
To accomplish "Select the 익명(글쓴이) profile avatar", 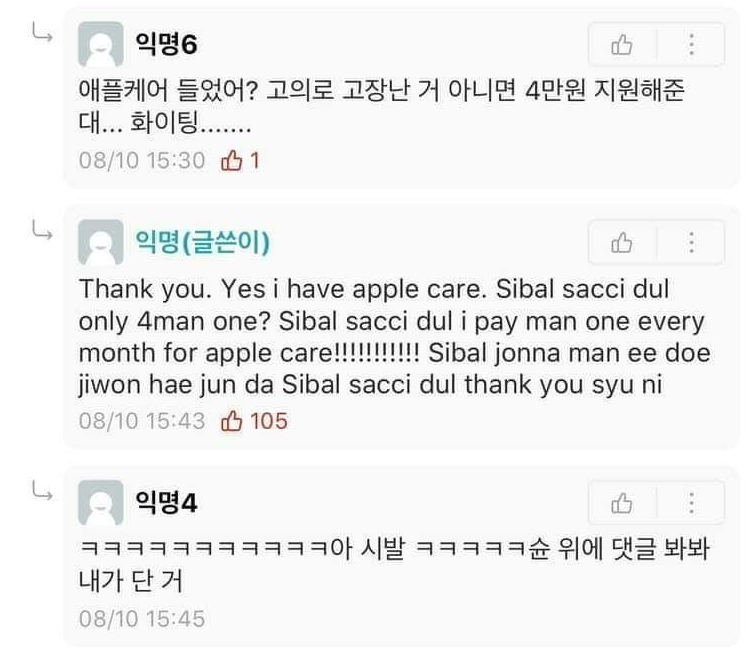I will pos(101,243).
